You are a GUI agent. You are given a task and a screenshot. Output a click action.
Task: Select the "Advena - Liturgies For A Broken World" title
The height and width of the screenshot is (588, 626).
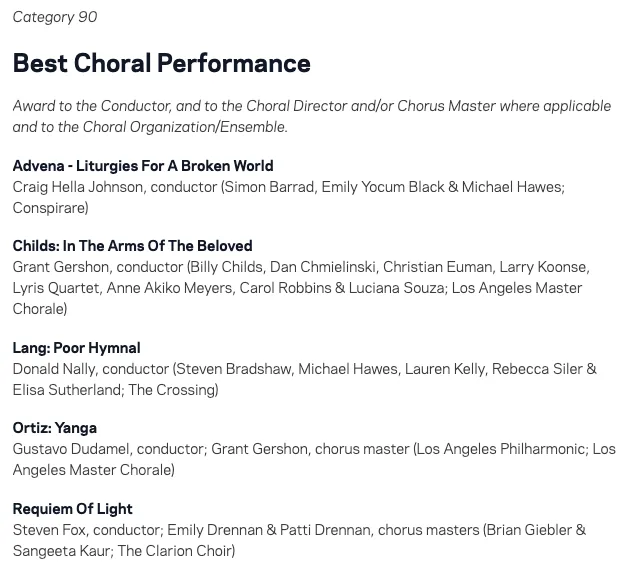[143, 166]
